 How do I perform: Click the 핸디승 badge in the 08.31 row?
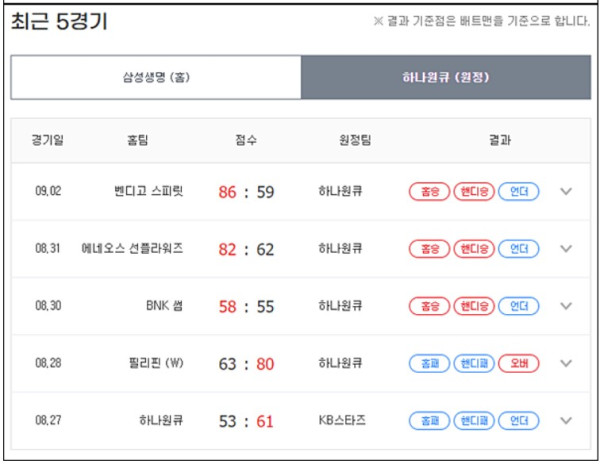pos(474,249)
